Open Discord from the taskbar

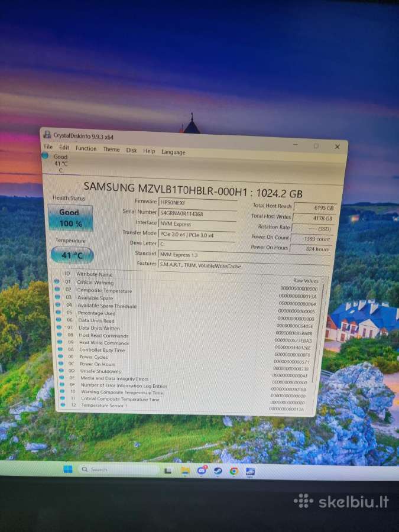[202, 471]
